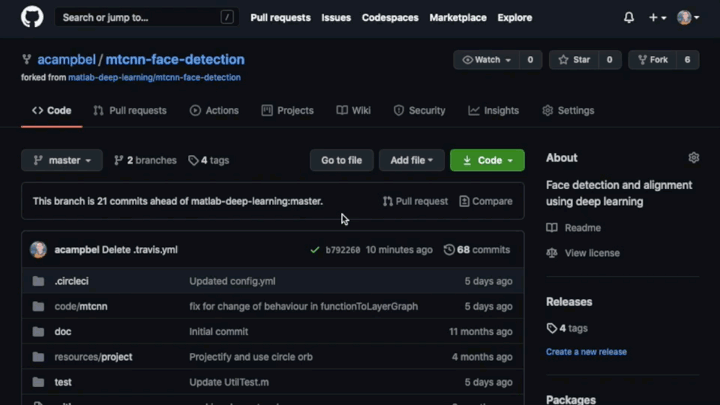Click Create a new release link

click(586, 352)
